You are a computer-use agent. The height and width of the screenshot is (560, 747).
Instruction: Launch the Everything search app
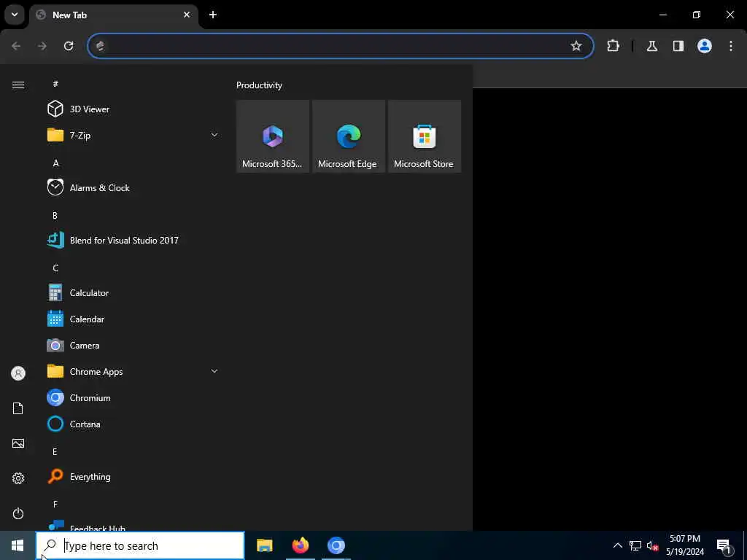133,477
